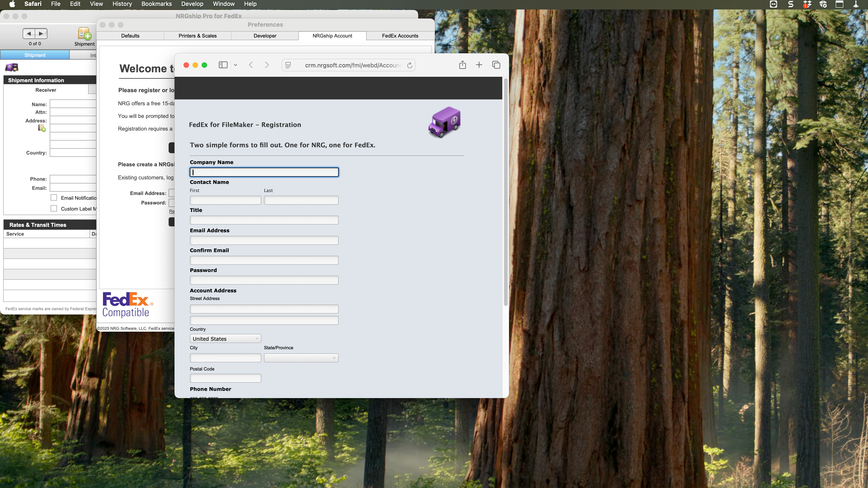Open the Develop menu
868x488 pixels.
[192, 4]
